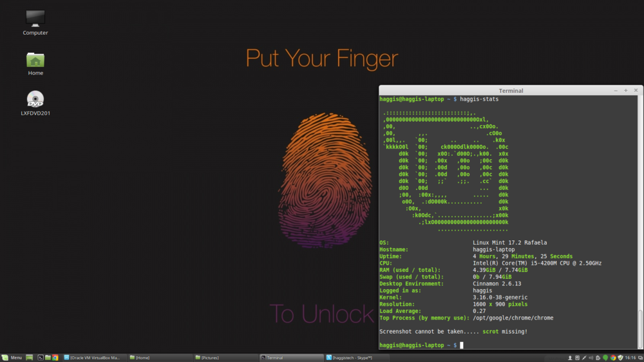Click the terminal prompt cursor line
The image size is (644, 362).
pos(421,345)
